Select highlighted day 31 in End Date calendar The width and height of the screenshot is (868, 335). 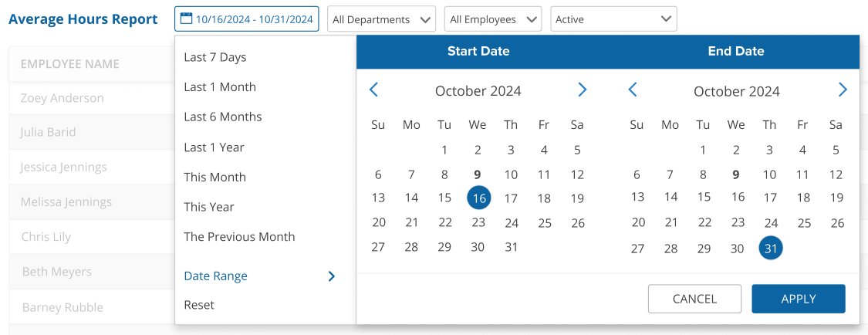pyautogui.click(x=771, y=248)
